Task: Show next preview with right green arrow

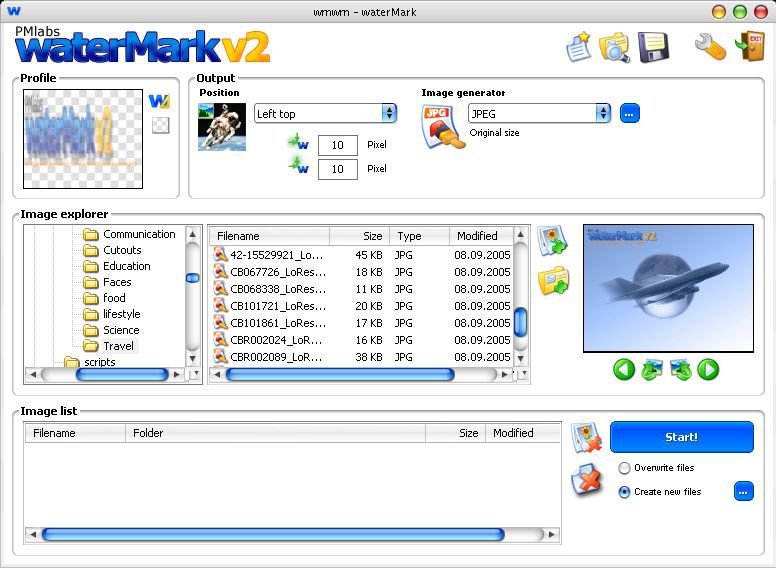Action: pos(708,370)
